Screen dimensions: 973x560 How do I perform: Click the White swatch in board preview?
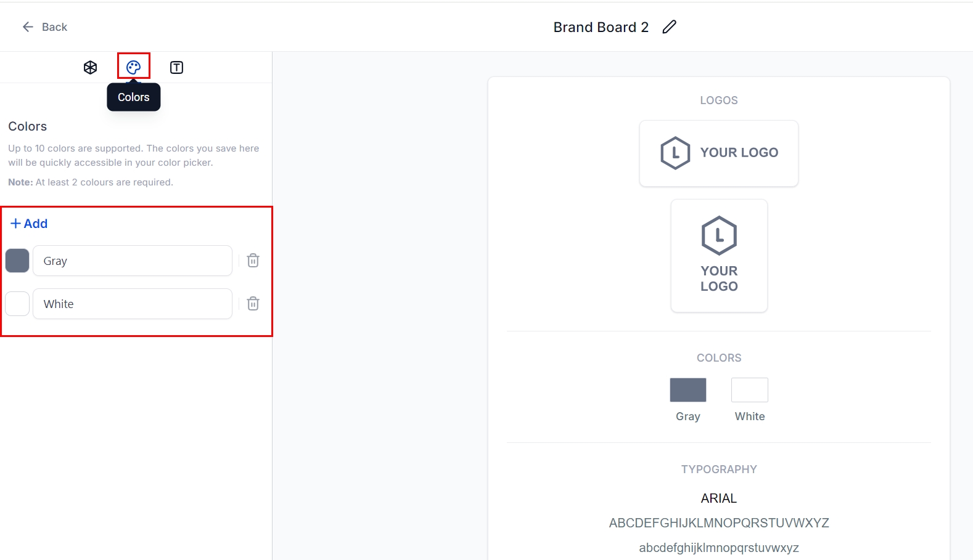[x=750, y=390]
